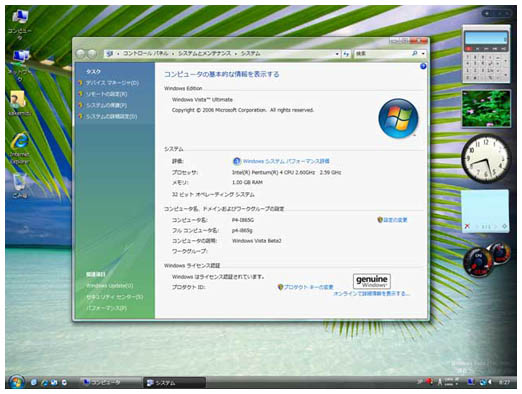Expand the システムとメンテナンス breadcrumb arrow
The height and width of the screenshot is (394, 522).
235,54
